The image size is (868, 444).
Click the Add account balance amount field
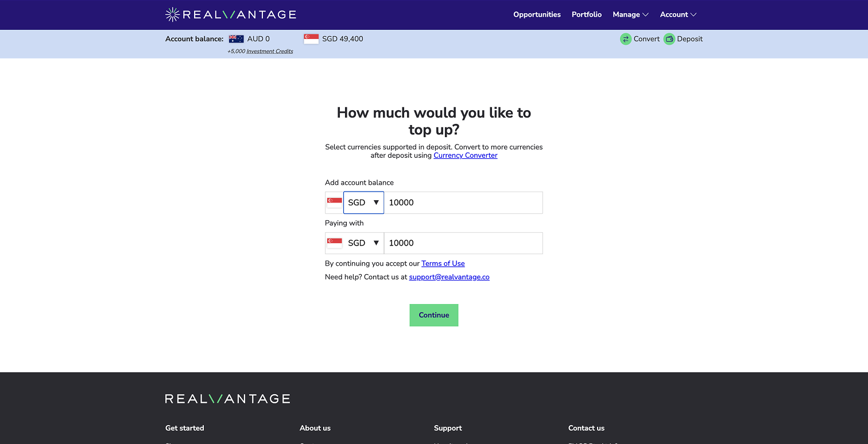tap(463, 202)
